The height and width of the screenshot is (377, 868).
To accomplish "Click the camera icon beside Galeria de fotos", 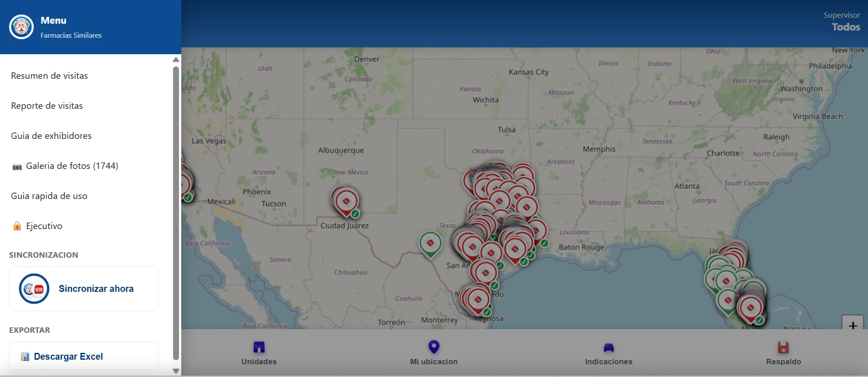I will click(17, 166).
